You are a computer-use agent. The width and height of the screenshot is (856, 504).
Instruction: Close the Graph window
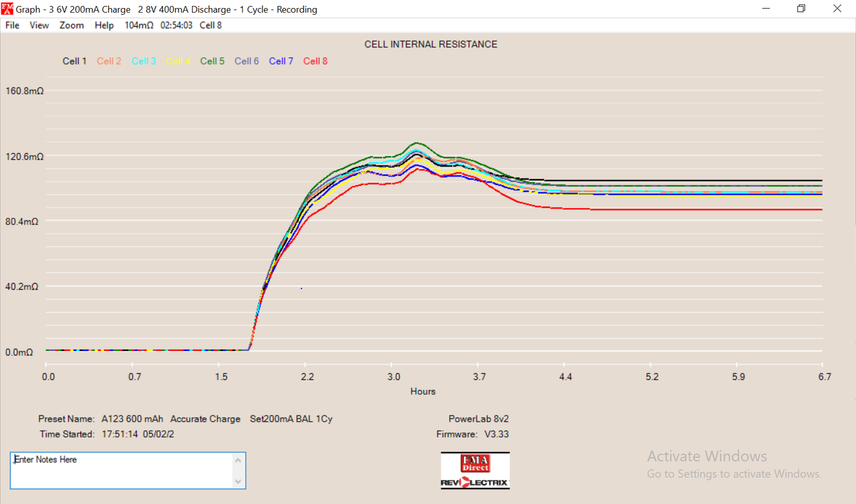[x=837, y=9]
